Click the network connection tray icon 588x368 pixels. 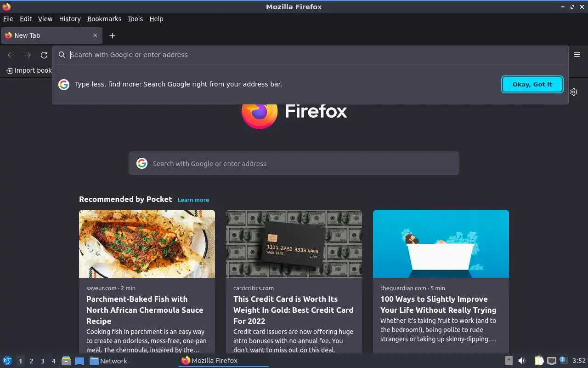pos(552,361)
